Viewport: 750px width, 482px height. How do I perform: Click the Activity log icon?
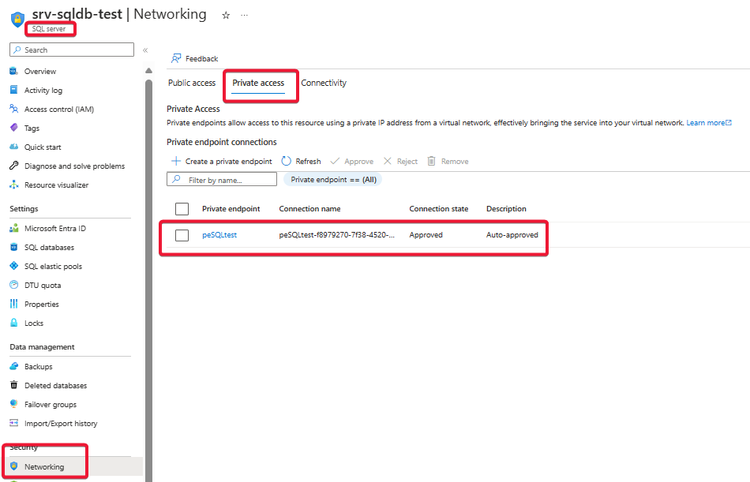click(14, 90)
